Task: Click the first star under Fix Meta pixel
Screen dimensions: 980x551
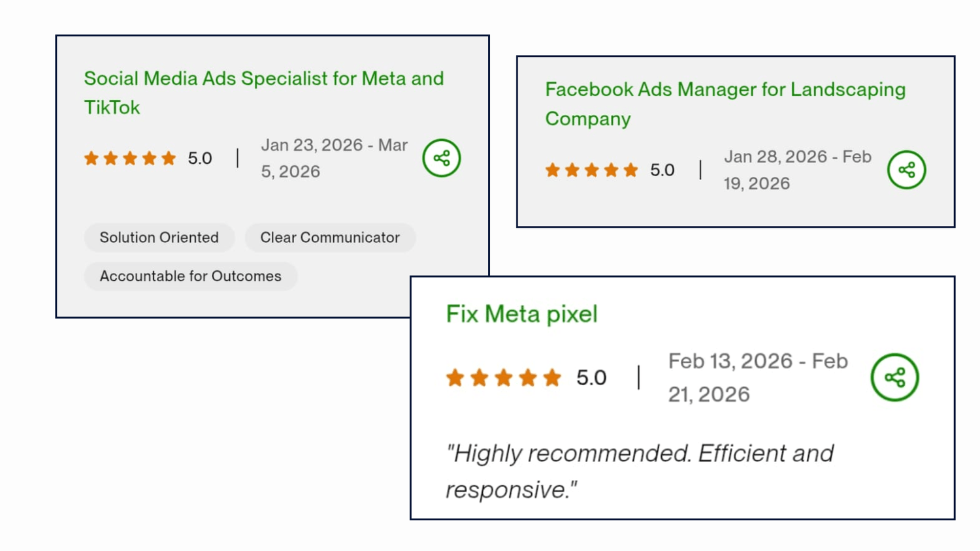Action: tap(455, 377)
